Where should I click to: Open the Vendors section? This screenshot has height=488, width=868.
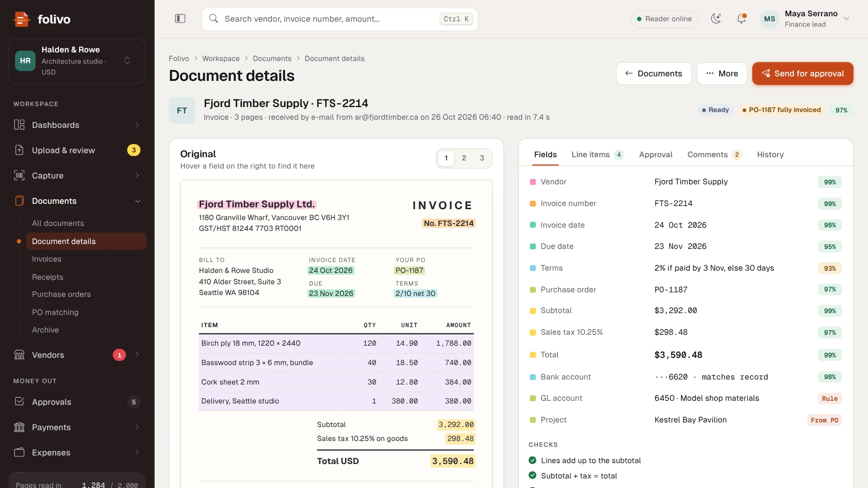click(x=77, y=355)
